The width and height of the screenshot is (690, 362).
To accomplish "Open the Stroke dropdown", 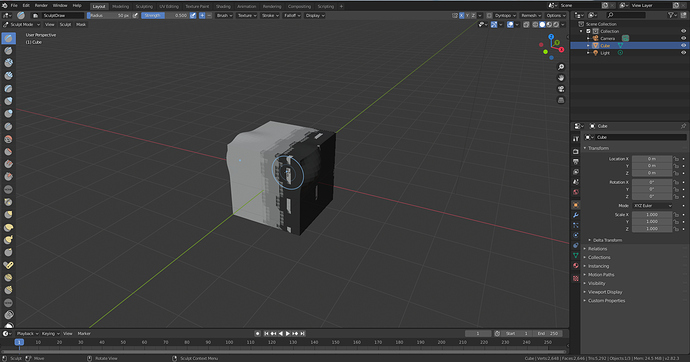I will click(270, 15).
